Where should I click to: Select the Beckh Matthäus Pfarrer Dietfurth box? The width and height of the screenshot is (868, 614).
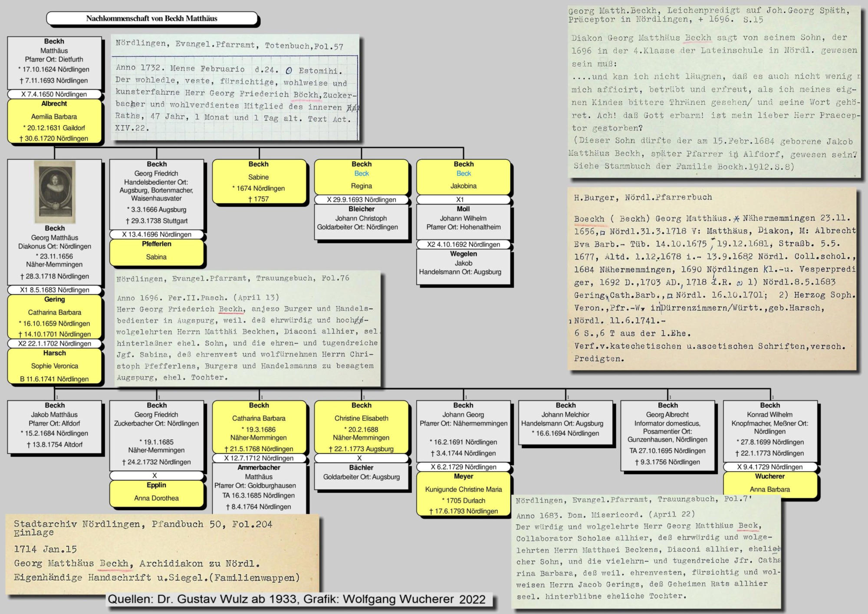54,62
